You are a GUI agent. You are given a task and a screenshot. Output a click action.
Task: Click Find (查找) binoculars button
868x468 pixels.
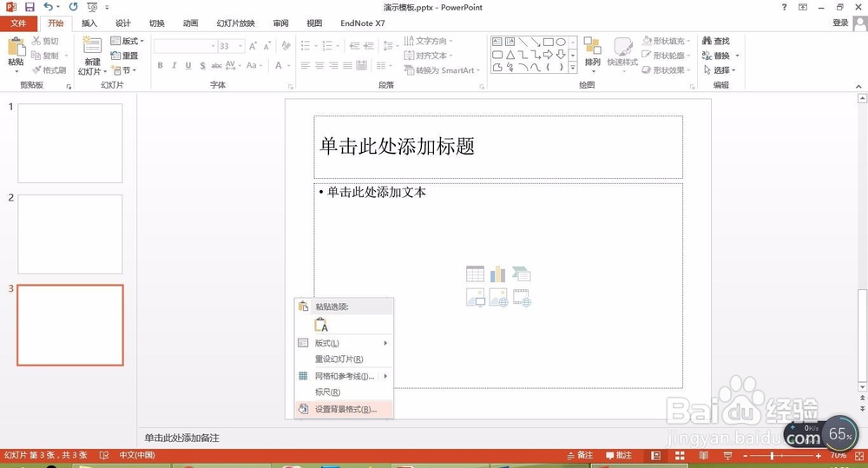(716, 41)
